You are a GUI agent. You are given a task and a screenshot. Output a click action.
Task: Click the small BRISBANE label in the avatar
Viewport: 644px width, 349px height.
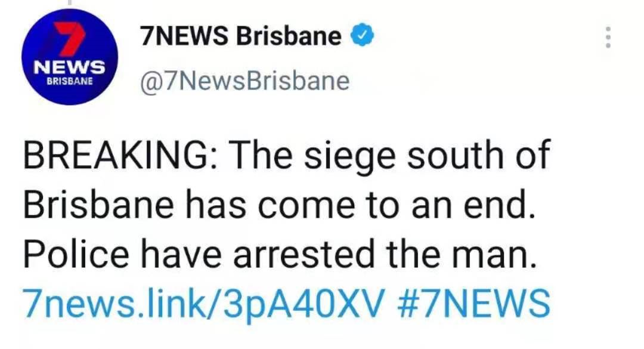pyautogui.click(x=70, y=81)
